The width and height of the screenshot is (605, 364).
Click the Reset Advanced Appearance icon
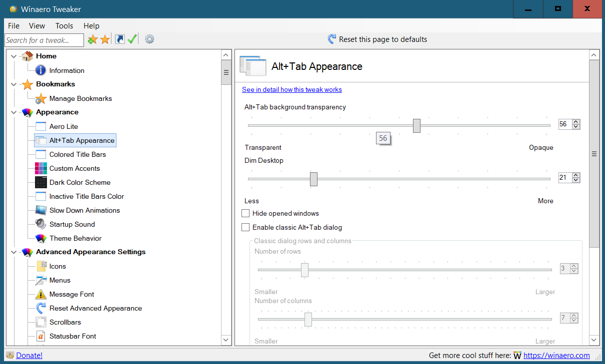[41, 308]
